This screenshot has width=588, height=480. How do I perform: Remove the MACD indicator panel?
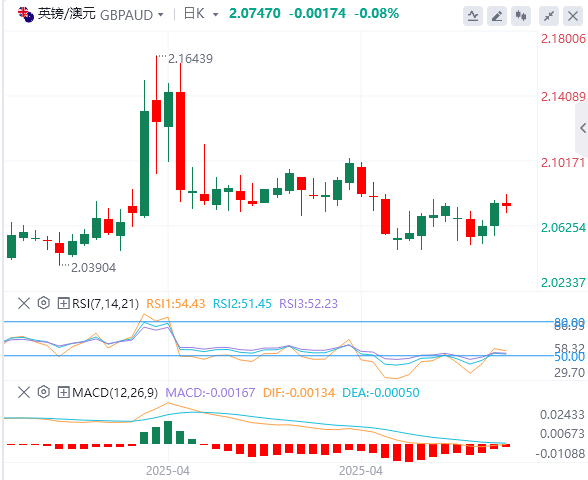(24, 393)
